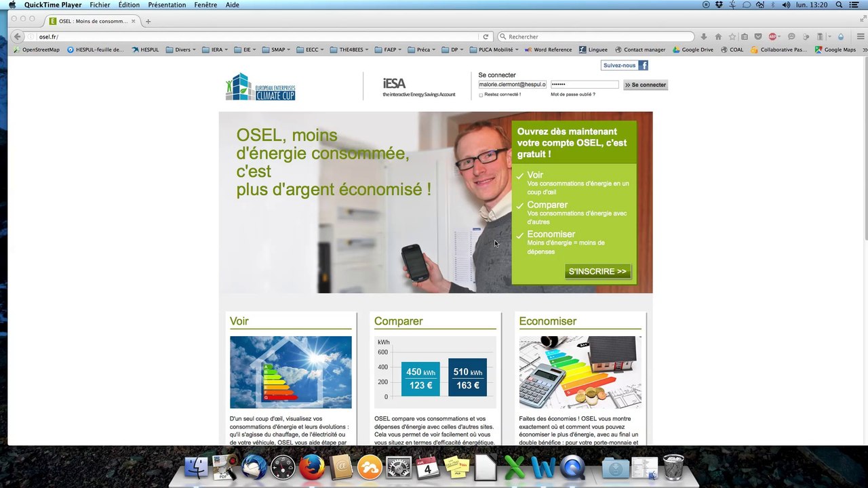
Task: Show bookmarks list icon in toolbar
Action: pyautogui.click(x=745, y=37)
